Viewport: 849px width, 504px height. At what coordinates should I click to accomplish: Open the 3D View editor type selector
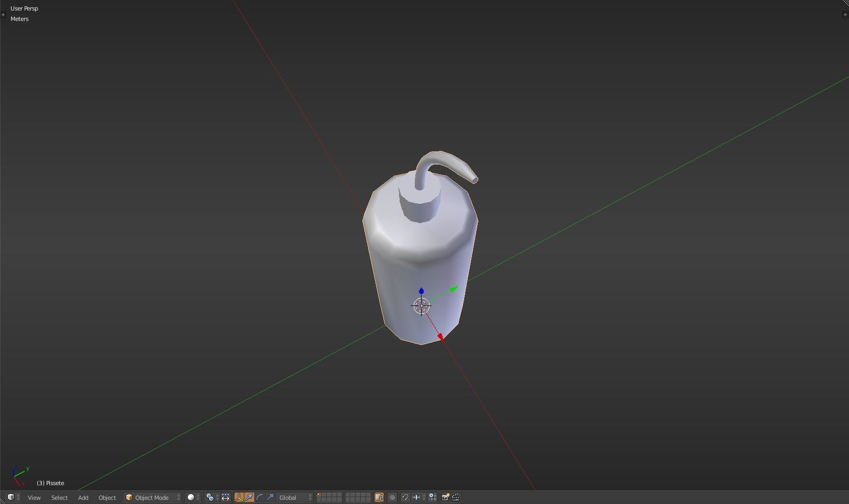[x=13, y=497]
